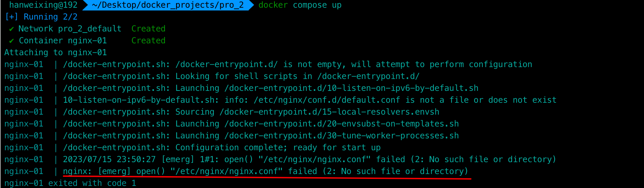Click the 20-envsubst-on-templates.sh script path

point(342,124)
